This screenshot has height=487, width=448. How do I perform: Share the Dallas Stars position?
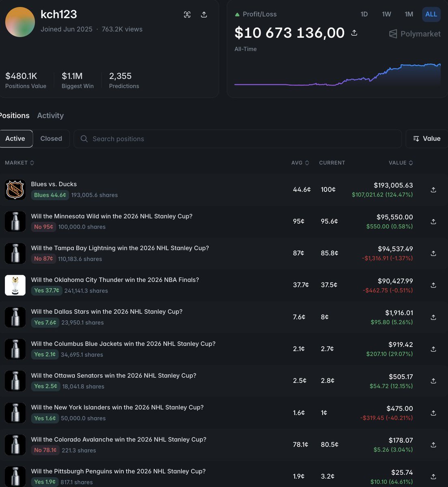(433, 317)
